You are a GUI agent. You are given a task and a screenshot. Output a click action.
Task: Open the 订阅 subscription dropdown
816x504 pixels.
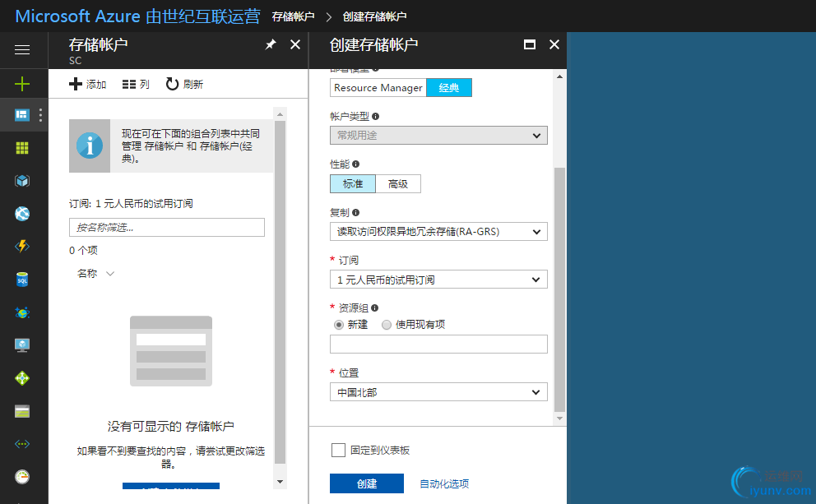point(438,280)
